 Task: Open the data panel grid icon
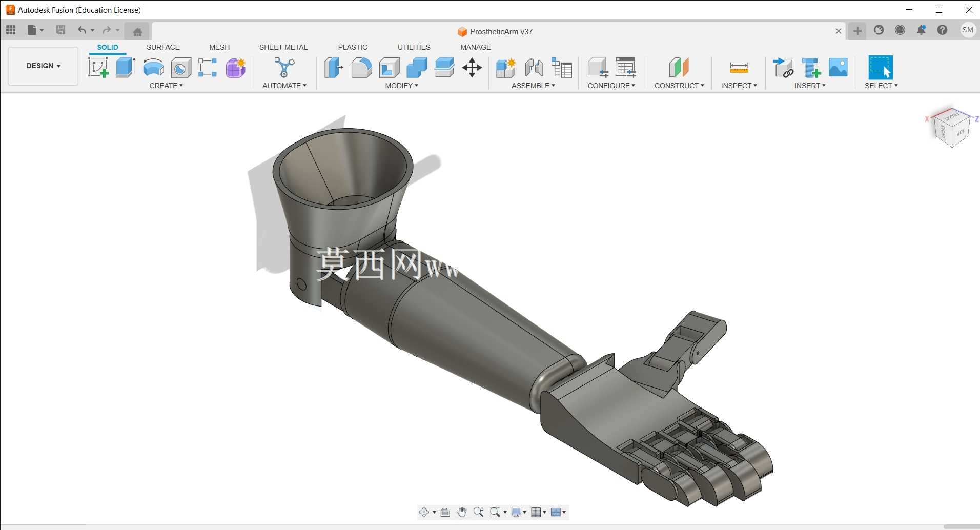coord(11,30)
